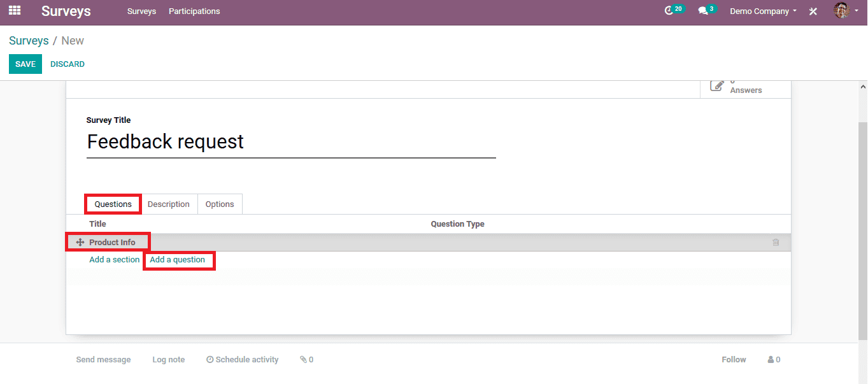This screenshot has height=384, width=868.
Task: Click the scrollbar up arrow
Action: (863, 87)
